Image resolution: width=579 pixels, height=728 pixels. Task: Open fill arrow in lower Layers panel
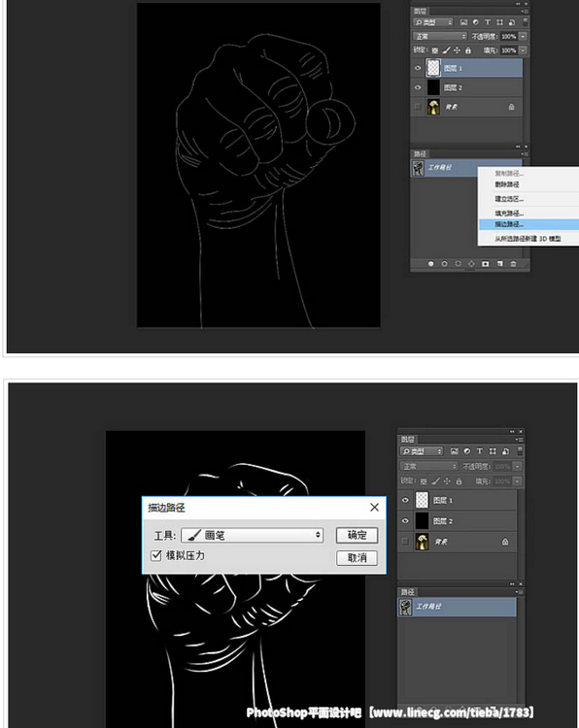517,481
